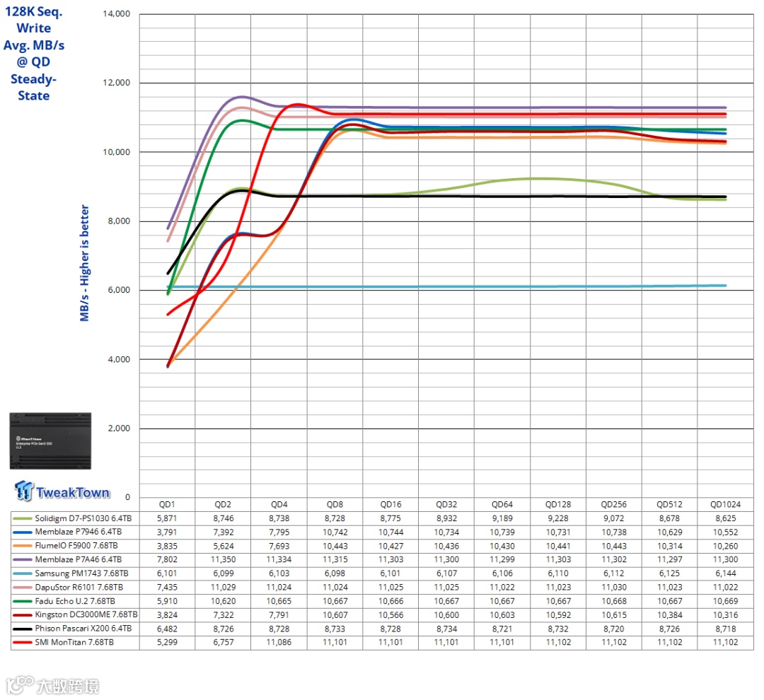
Task: Click the QD32 column header
Action: click(446, 505)
